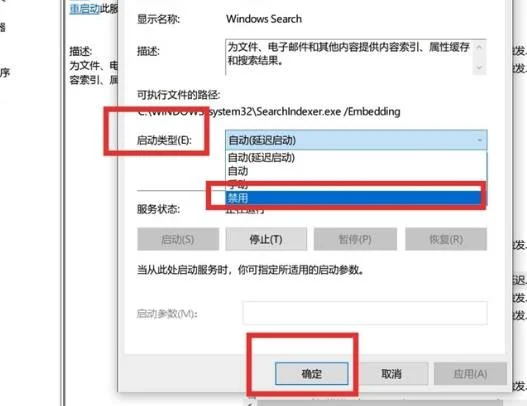Viewport: 527px width, 406px height.
Task: Click the 启动(S) button
Action: [x=178, y=239]
